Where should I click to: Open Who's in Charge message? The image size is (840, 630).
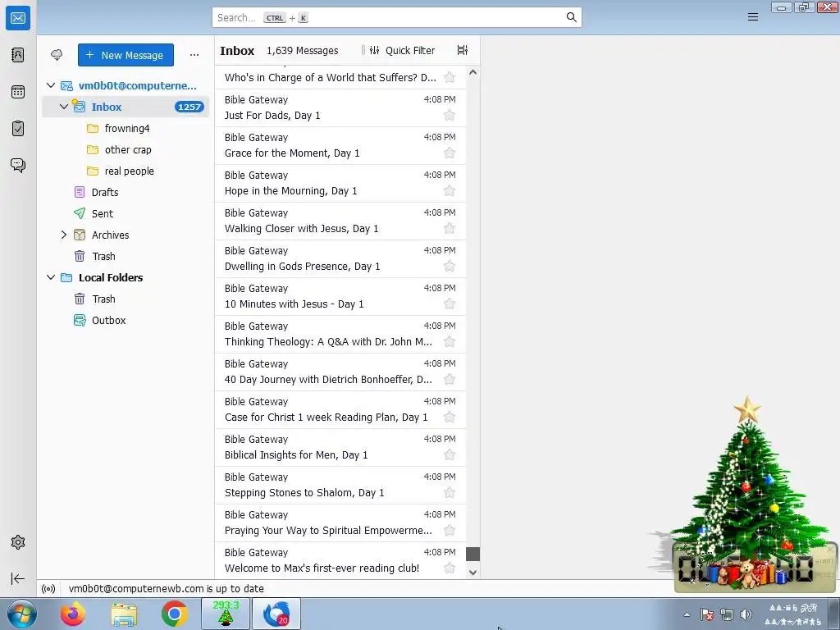coord(340,78)
